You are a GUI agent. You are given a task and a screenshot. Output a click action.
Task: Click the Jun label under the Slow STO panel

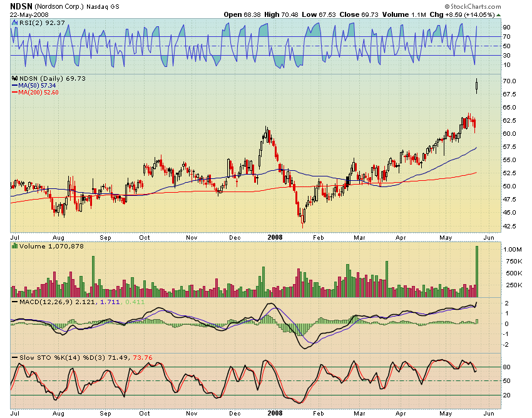coord(489,413)
